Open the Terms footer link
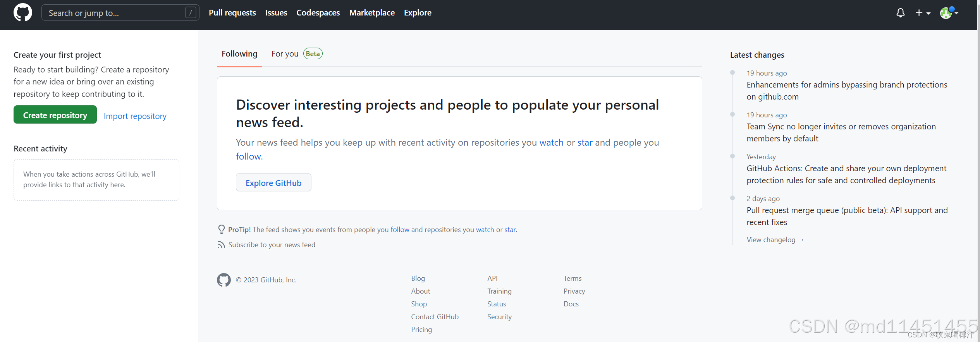The width and height of the screenshot is (980, 342). tap(573, 278)
